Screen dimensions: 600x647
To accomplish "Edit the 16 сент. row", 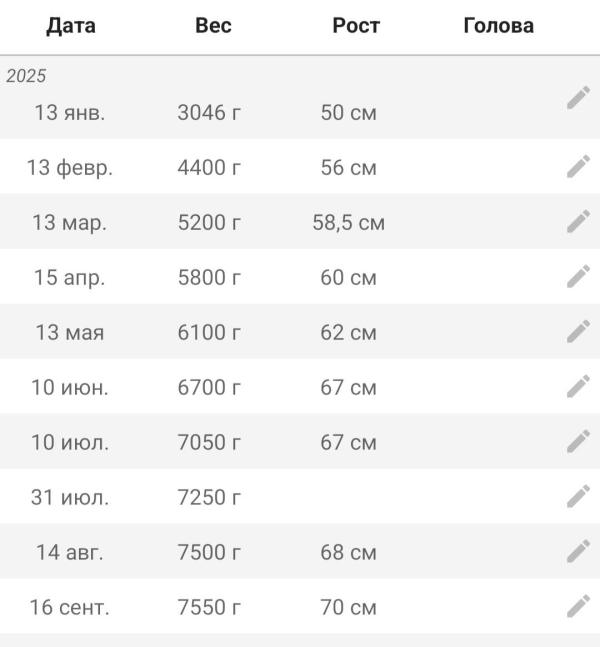I will 578,606.
